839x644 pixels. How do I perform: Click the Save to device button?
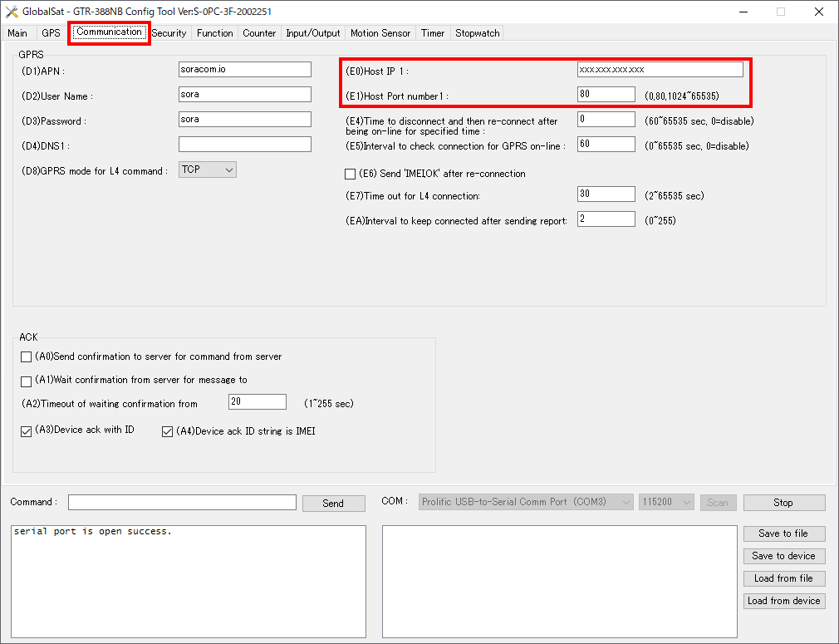(783, 556)
